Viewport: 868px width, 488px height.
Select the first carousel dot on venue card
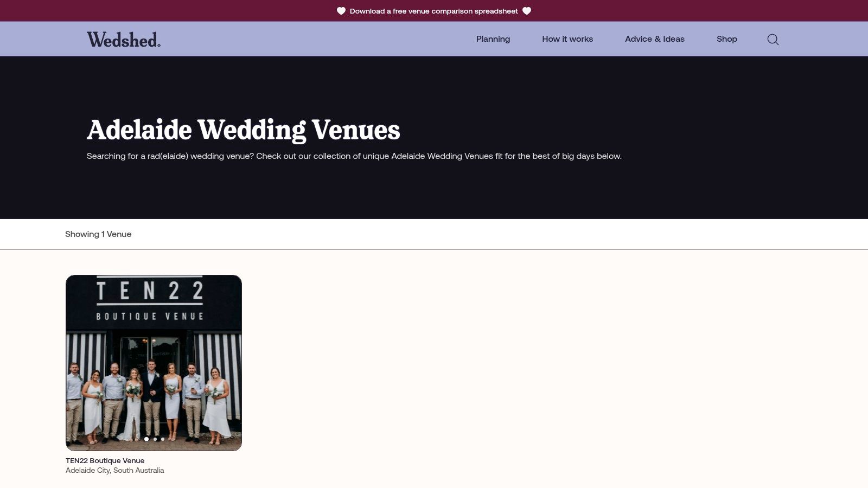coord(146,439)
